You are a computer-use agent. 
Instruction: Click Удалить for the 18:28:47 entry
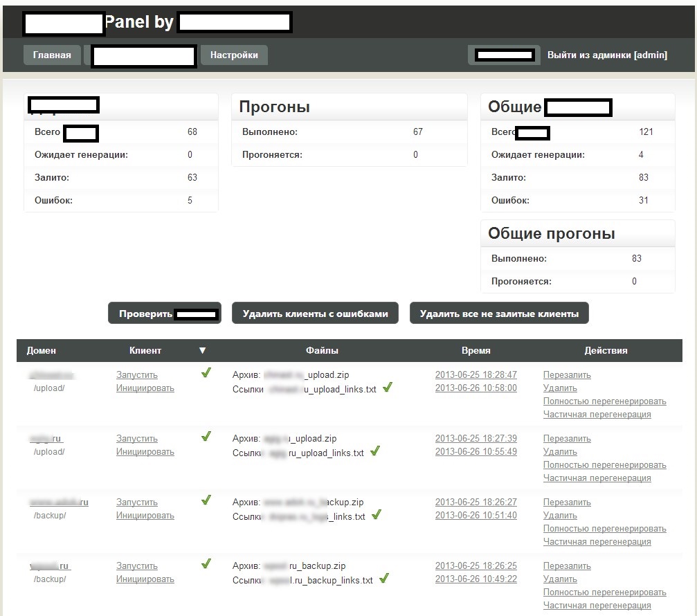point(560,388)
